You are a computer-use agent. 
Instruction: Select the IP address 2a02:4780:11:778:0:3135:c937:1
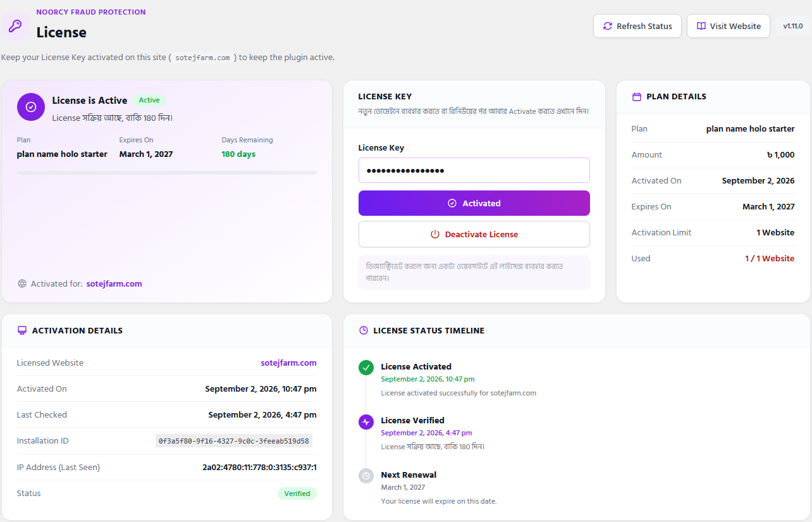(259, 467)
